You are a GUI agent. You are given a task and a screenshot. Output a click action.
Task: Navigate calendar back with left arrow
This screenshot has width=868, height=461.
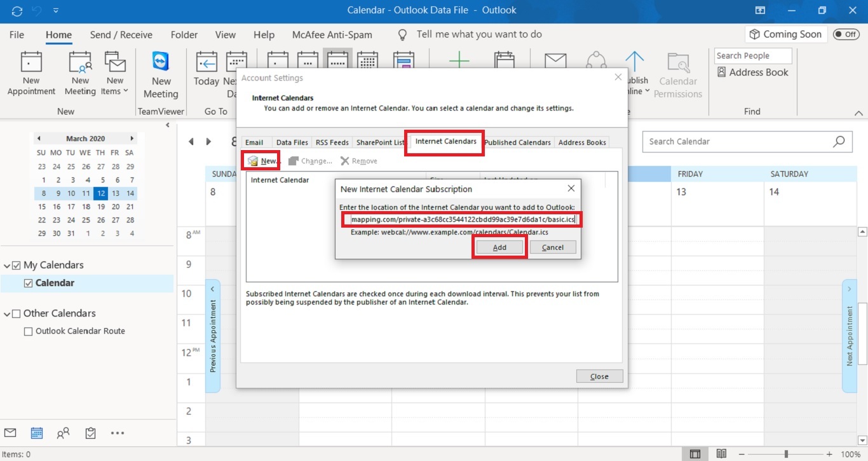191,142
